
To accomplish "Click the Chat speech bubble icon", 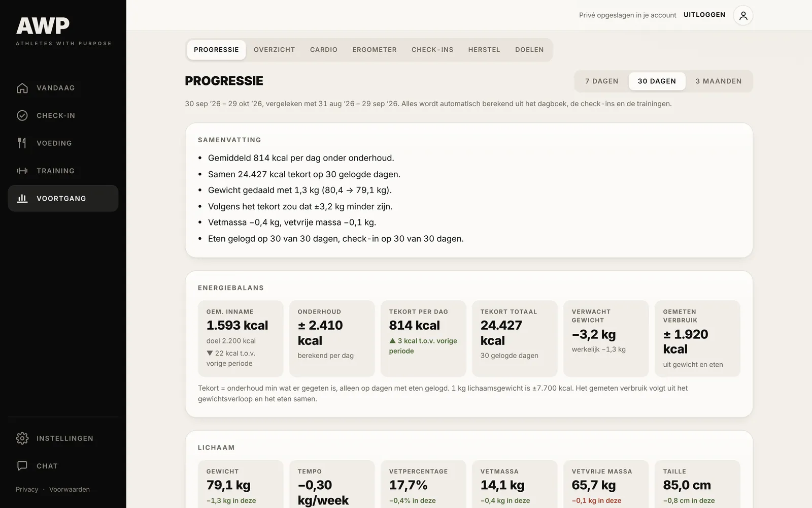I will [22, 466].
